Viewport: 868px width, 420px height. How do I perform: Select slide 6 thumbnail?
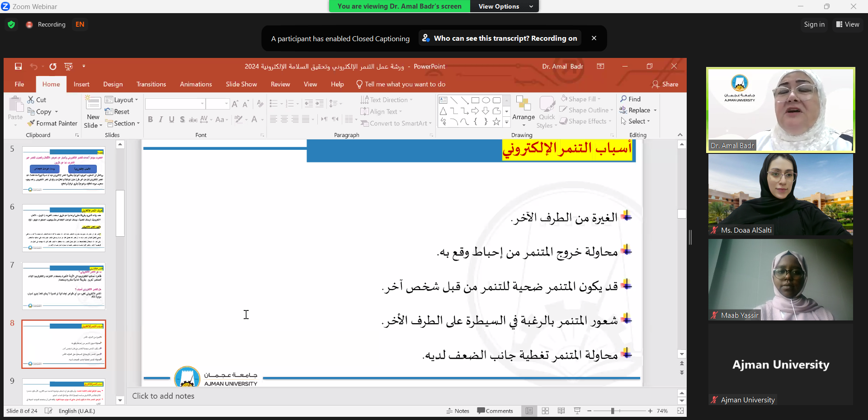[64, 228]
